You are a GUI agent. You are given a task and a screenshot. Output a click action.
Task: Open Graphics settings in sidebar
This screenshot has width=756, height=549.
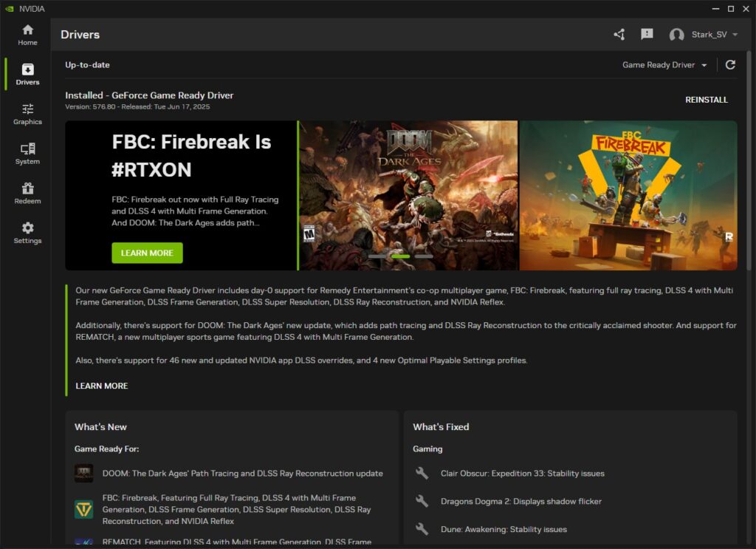27,115
